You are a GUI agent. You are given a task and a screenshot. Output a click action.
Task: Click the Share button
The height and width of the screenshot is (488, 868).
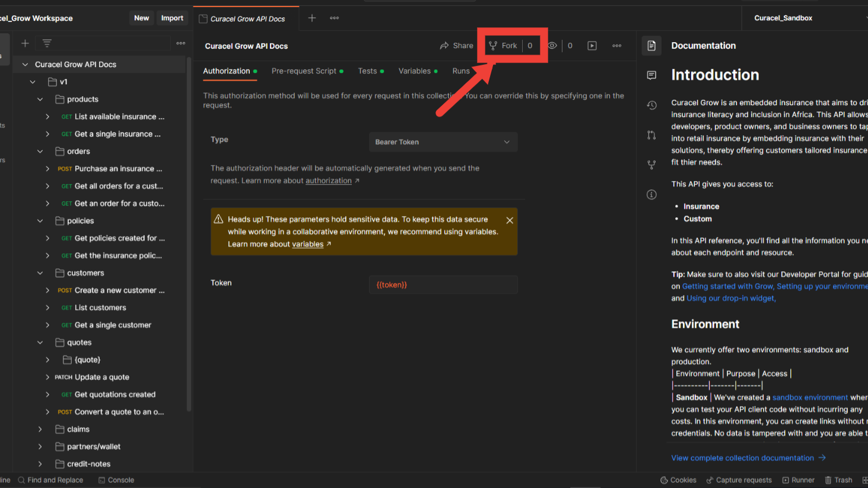tap(456, 46)
